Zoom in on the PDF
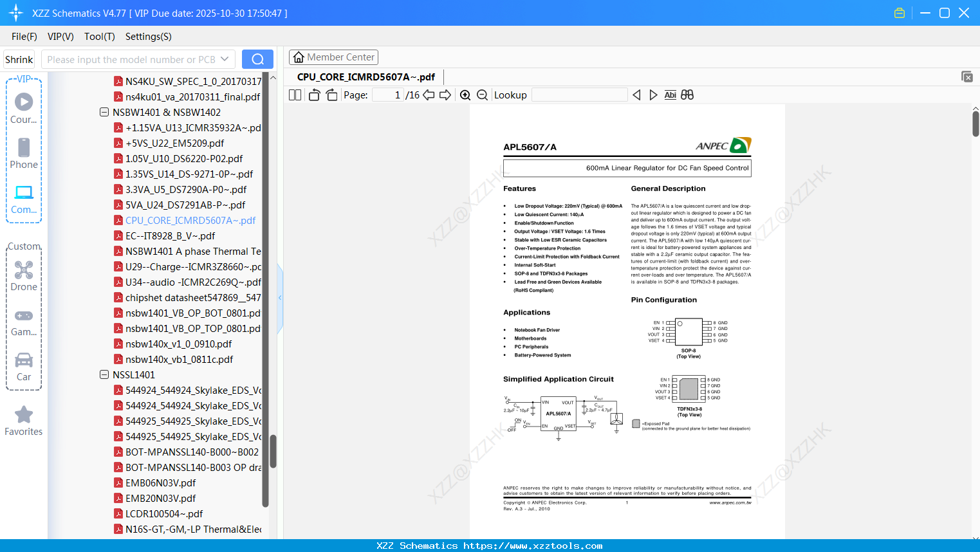Image resolution: width=980 pixels, height=552 pixels. (x=465, y=95)
